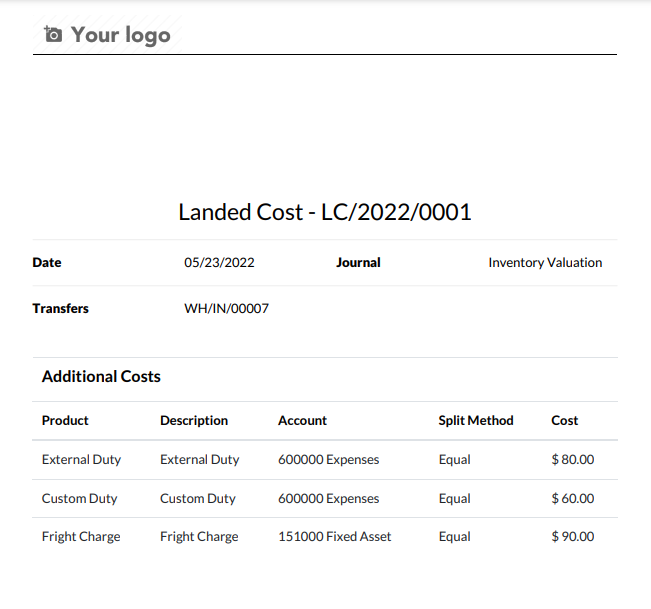
Task: Select the Fright Charge product cell
Action: click(x=81, y=536)
